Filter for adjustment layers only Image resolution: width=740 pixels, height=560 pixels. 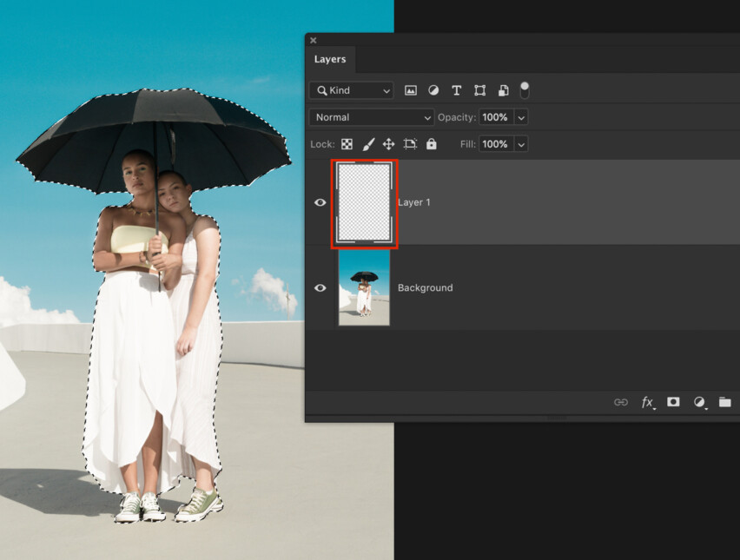[434, 90]
